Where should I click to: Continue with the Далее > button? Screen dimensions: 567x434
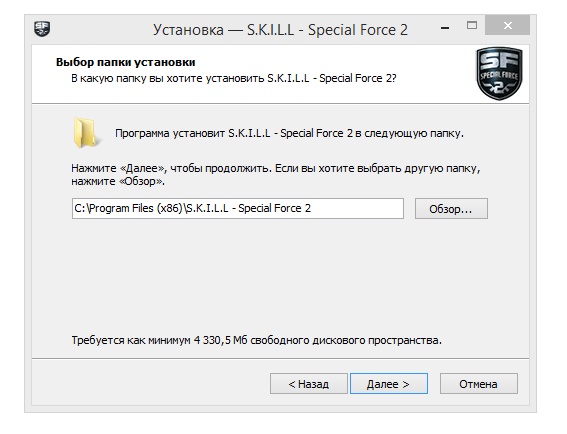389,384
